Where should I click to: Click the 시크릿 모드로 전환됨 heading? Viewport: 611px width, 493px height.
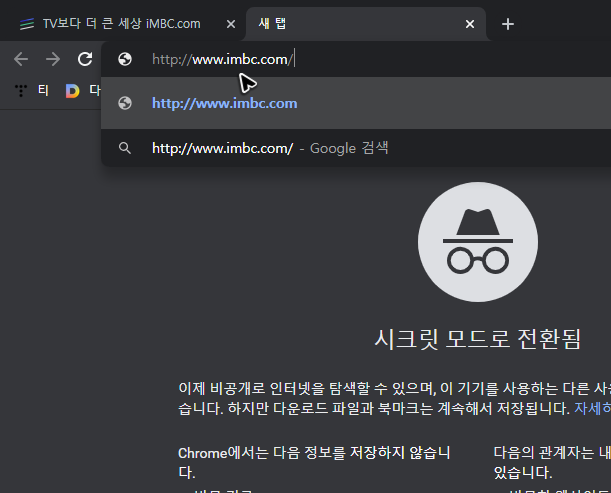pos(478,339)
